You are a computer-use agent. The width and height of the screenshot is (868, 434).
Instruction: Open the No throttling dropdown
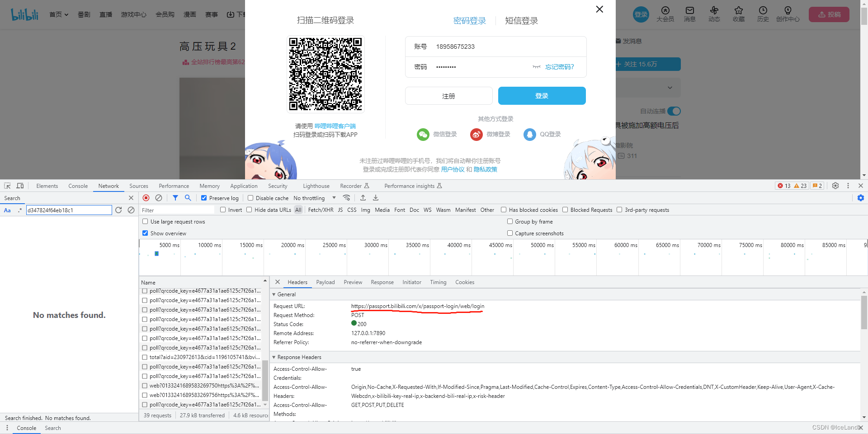[x=314, y=198]
